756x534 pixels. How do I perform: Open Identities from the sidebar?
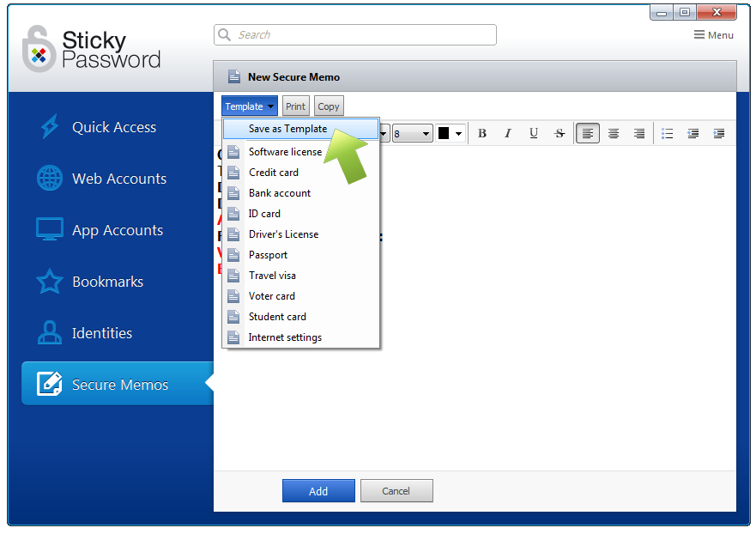tap(102, 333)
